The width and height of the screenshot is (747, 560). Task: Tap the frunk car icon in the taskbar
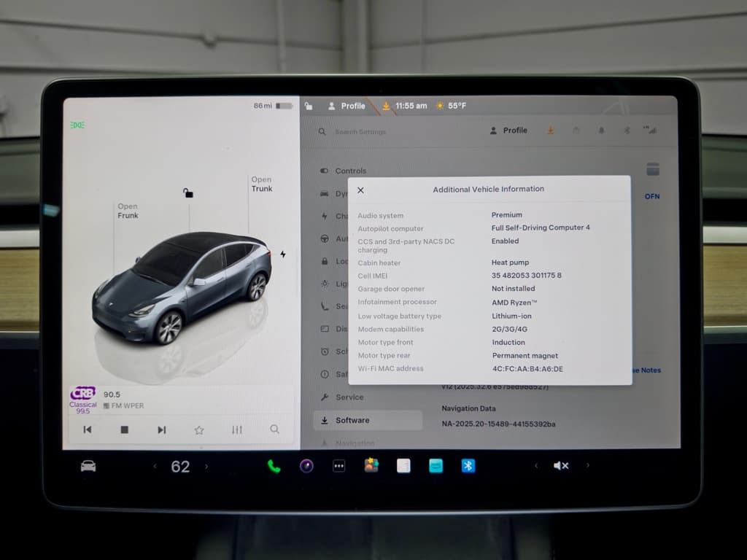pyautogui.click(x=87, y=467)
